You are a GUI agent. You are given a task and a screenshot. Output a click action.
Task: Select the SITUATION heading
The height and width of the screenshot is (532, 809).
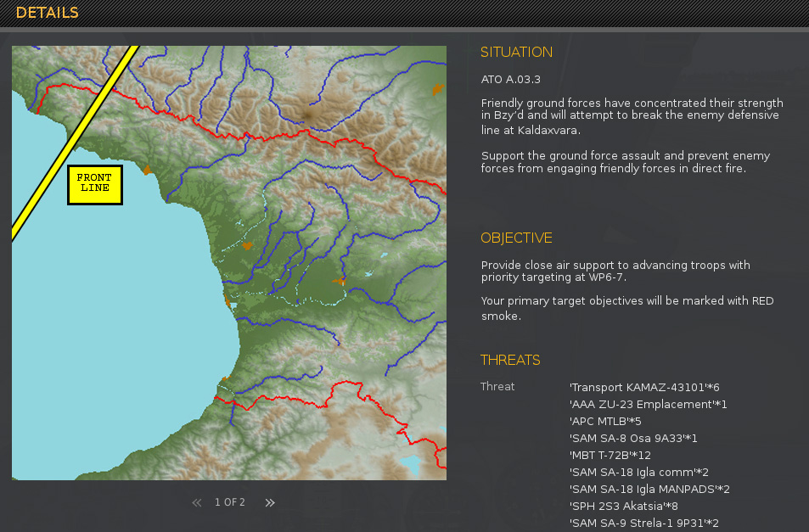pos(516,52)
